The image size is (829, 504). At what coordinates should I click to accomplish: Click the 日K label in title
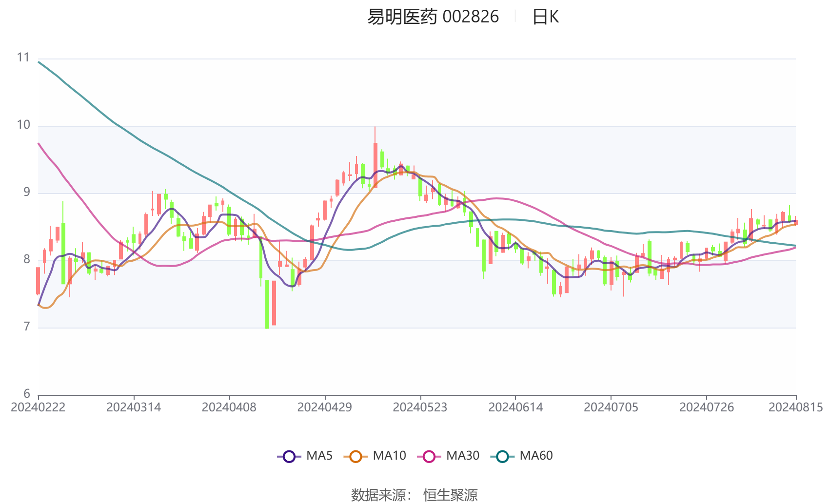(545, 17)
